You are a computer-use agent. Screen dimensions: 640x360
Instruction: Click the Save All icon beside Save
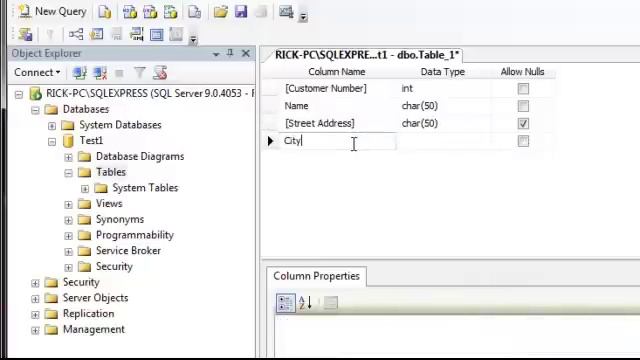[261, 12]
